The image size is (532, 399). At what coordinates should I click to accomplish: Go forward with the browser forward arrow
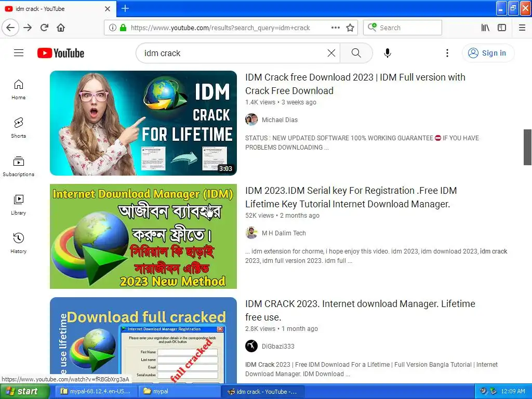[x=28, y=28]
